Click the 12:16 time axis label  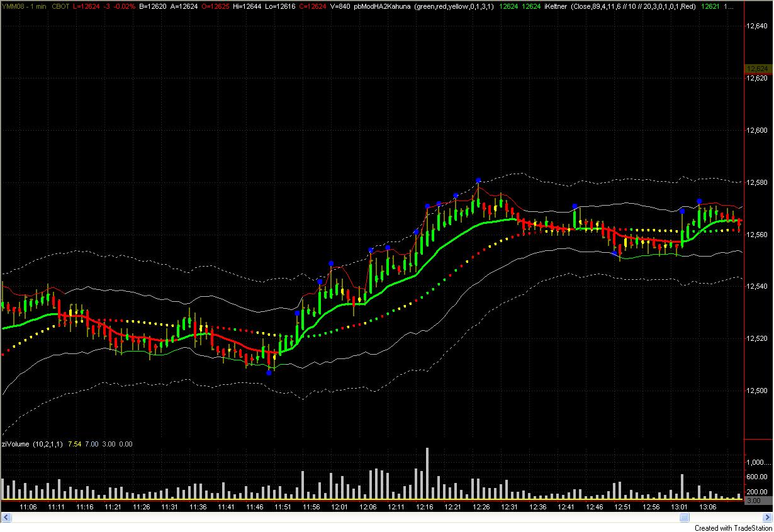425,506
